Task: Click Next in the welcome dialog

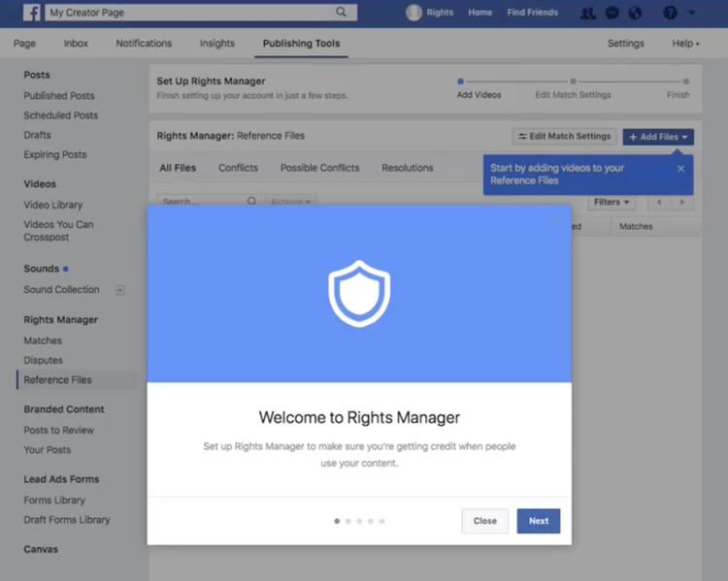Action: point(539,521)
